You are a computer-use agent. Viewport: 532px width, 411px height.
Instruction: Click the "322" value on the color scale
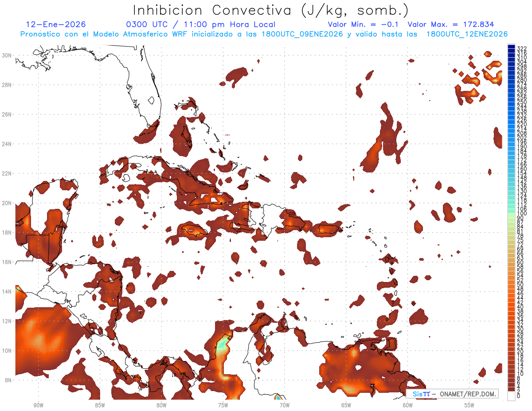pos(521,48)
